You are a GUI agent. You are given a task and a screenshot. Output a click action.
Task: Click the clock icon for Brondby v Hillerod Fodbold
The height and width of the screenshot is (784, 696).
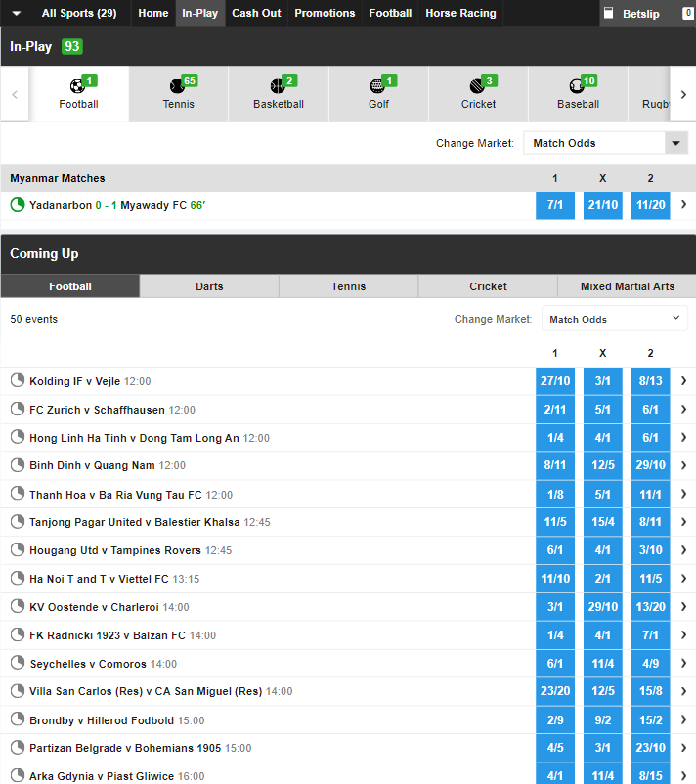pos(18,719)
